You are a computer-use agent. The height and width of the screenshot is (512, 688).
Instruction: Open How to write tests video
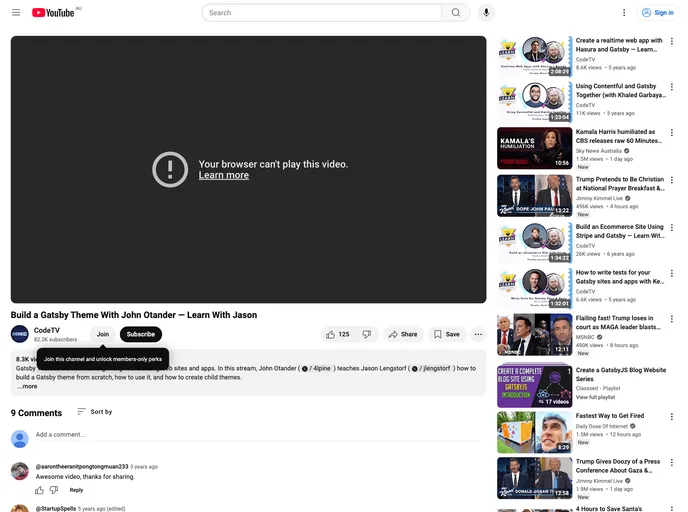[x=620, y=277]
